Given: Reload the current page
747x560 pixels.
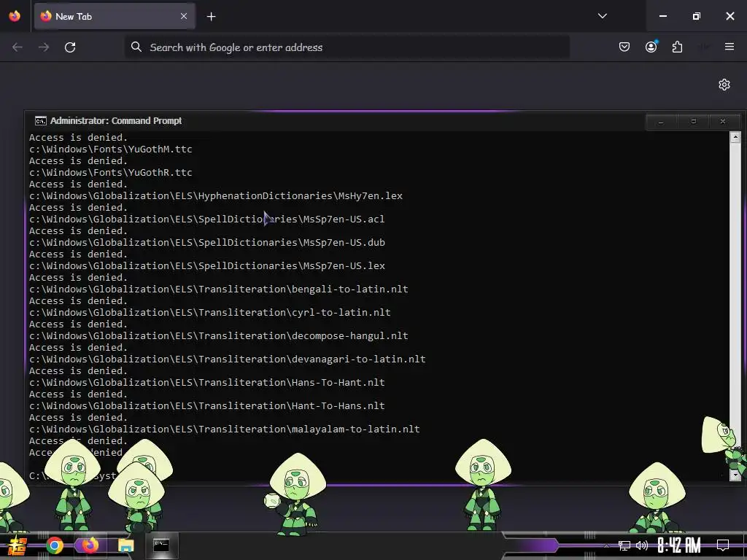Looking at the screenshot, I should coord(70,47).
